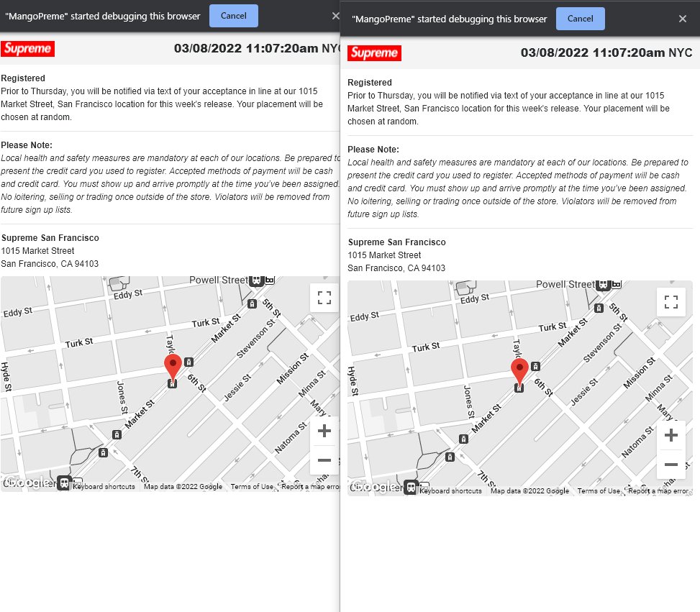
Task: Click transit stop near 7th St on left map
Action: [103, 452]
